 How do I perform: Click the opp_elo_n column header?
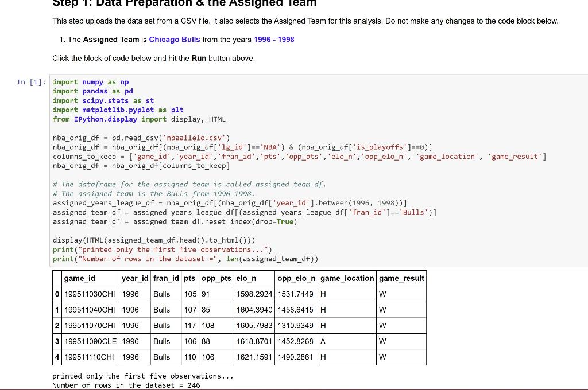[296, 278]
